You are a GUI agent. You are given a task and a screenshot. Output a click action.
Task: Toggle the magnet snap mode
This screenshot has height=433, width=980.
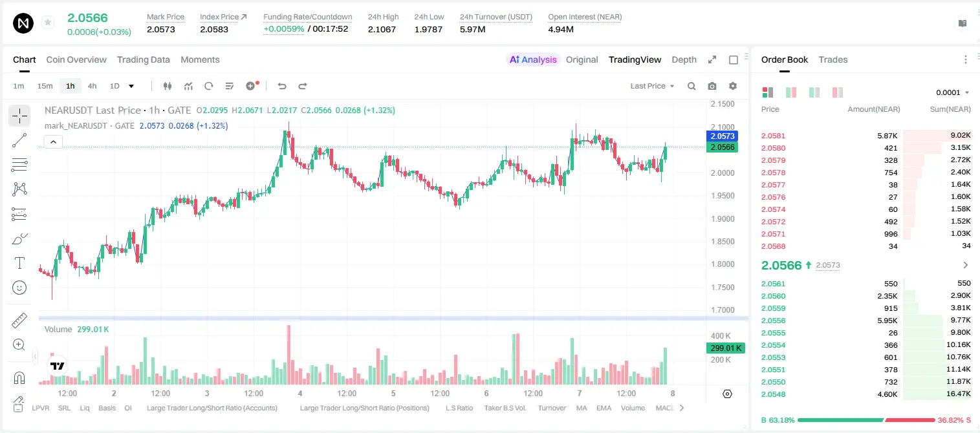coord(19,377)
